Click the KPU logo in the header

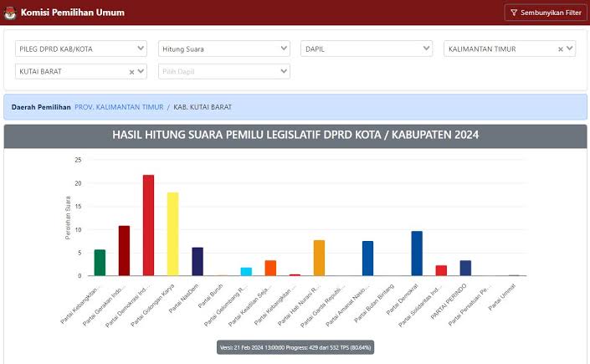tap(11, 13)
